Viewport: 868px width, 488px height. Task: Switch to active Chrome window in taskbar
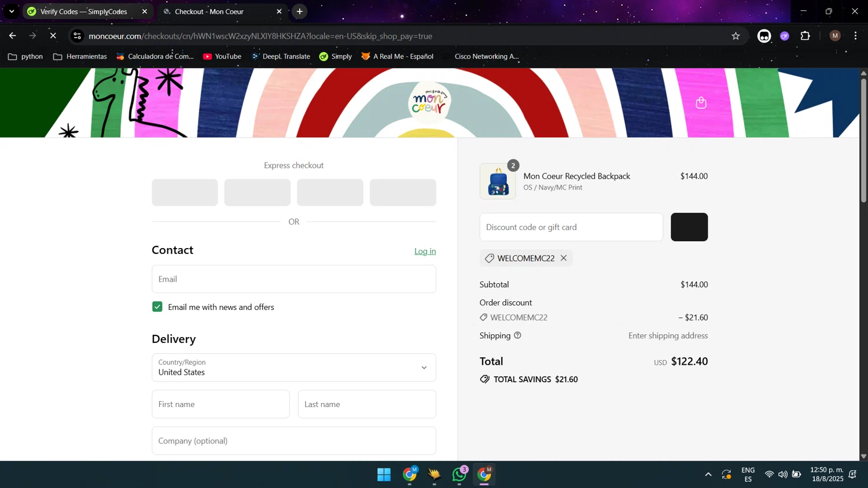484,475
